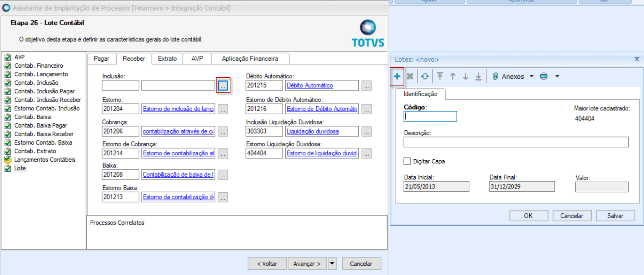The width and height of the screenshot is (644, 275).
Task: Open 'contabilização através de c' link
Action: click(178, 131)
